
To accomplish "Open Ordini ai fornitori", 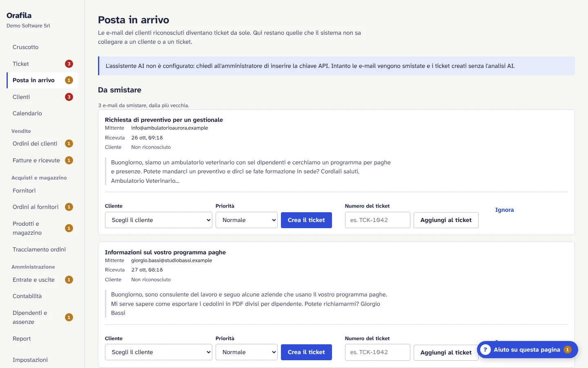I will pyautogui.click(x=42, y=207).
